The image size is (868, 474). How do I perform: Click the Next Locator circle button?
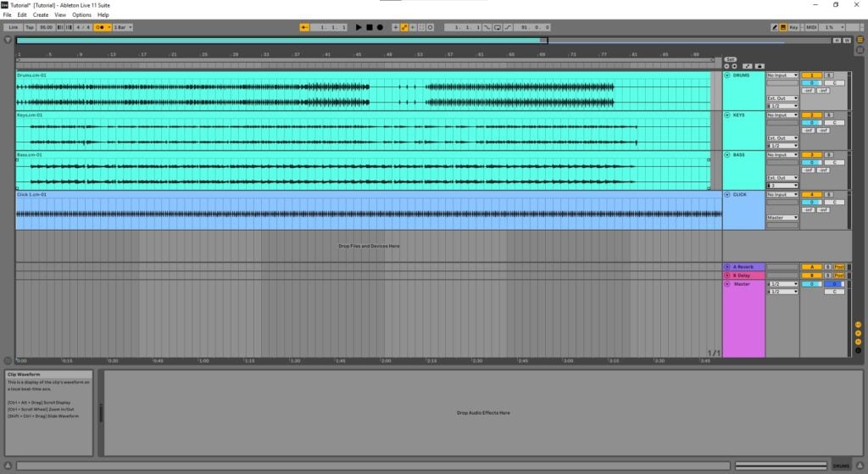(x=735, y=66)
